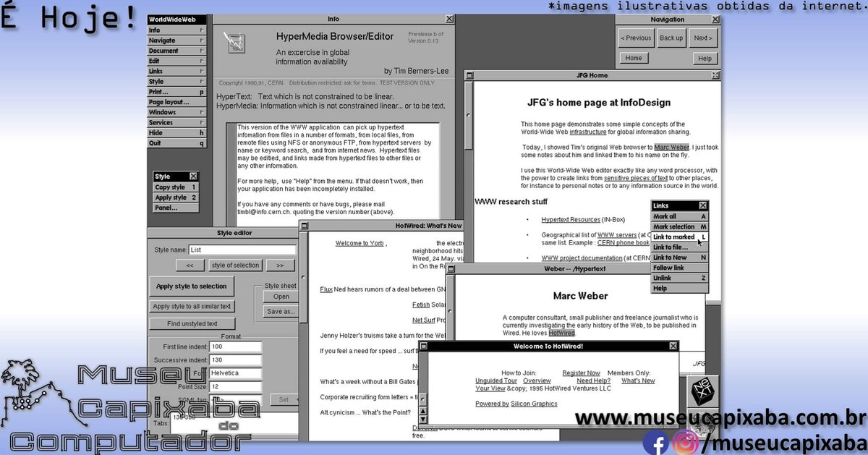Click the Next > navigation button
868x455 pixels.
(703, 38)
